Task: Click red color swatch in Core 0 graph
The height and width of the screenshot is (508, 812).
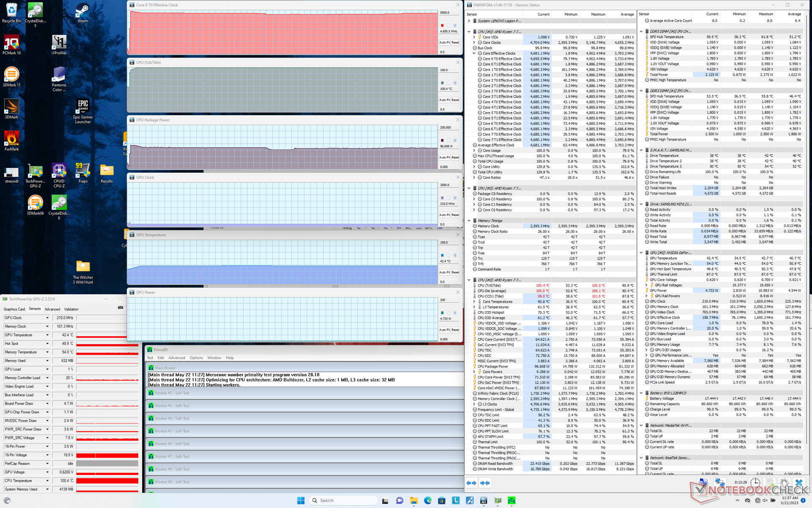Action: pyautogui.click(x=442, y=25)
